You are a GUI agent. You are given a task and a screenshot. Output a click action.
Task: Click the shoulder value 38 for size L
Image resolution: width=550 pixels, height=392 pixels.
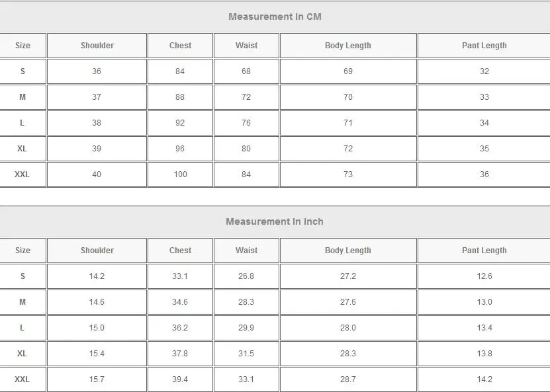97,123
